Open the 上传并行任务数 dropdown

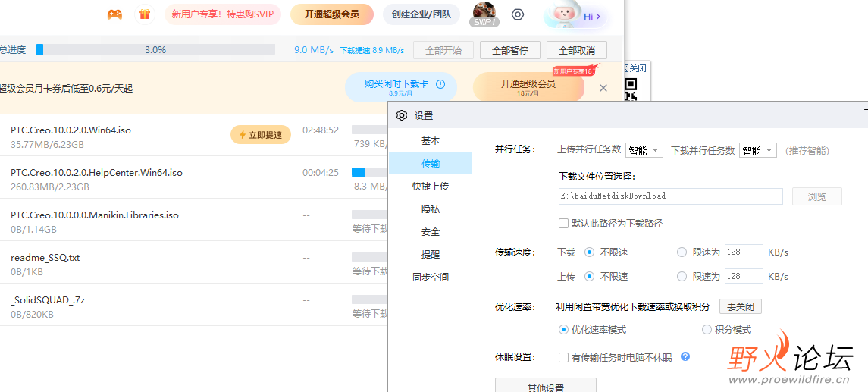[644, 150]
